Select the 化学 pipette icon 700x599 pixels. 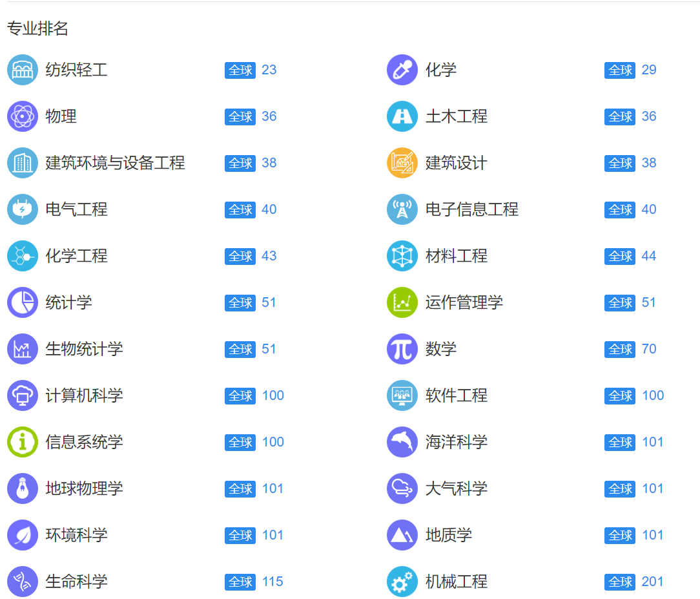[402, 70]
